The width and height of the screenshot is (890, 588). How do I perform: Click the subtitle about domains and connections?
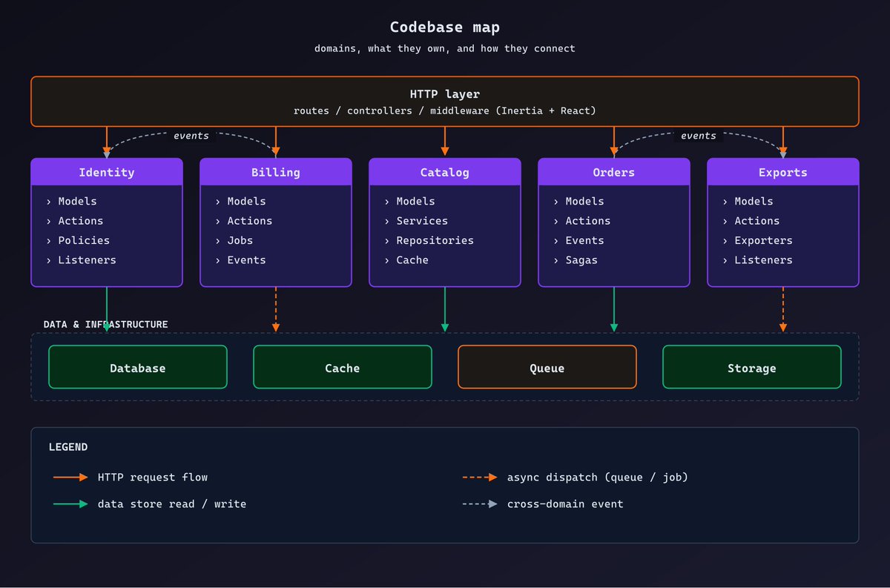[x=445, y=48]
